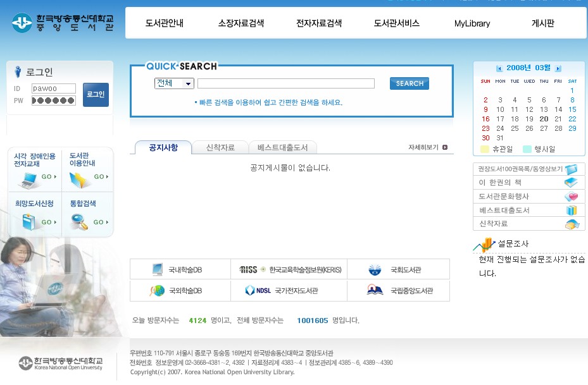Viewport: 588px width, 385px height.
Task: Open the folder icon for 도서관 이용안내
Action: point(79,180)
